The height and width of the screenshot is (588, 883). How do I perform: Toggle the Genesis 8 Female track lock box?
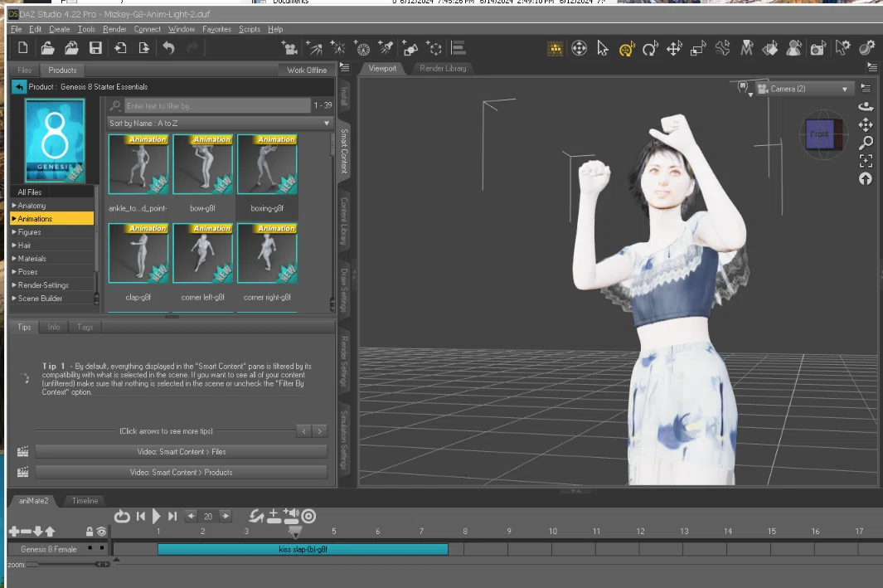(90, 547)
